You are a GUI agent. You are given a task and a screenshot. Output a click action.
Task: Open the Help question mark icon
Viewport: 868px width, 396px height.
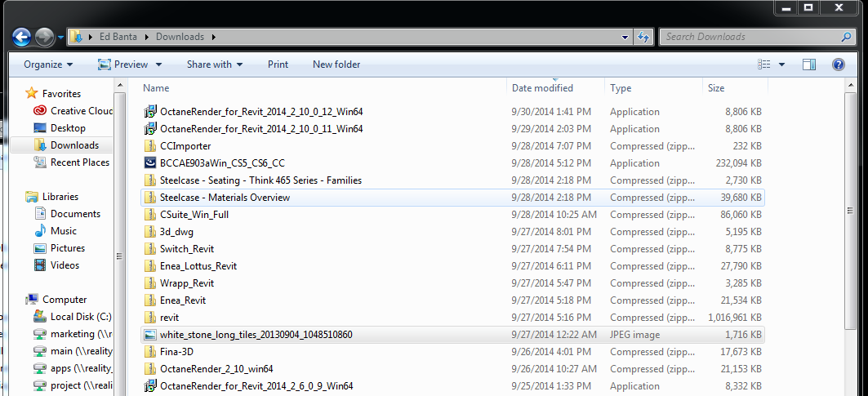click(x=838, y=65)
